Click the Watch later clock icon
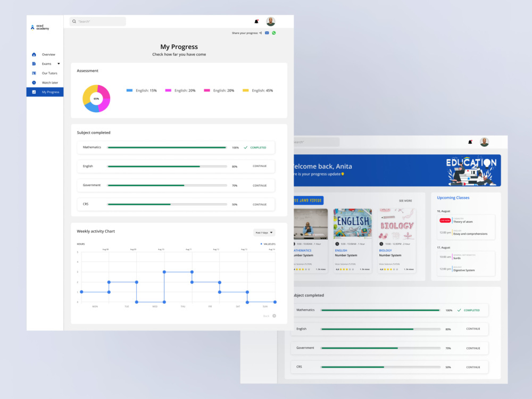The image size is (532, 399). point(34,82)
